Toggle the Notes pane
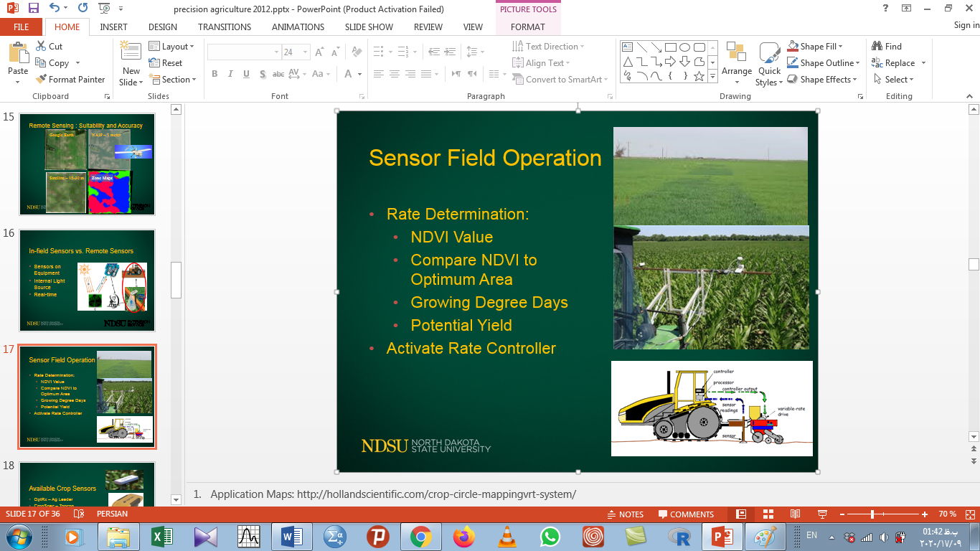Viewport: 980px width, 551px height. 624,514
